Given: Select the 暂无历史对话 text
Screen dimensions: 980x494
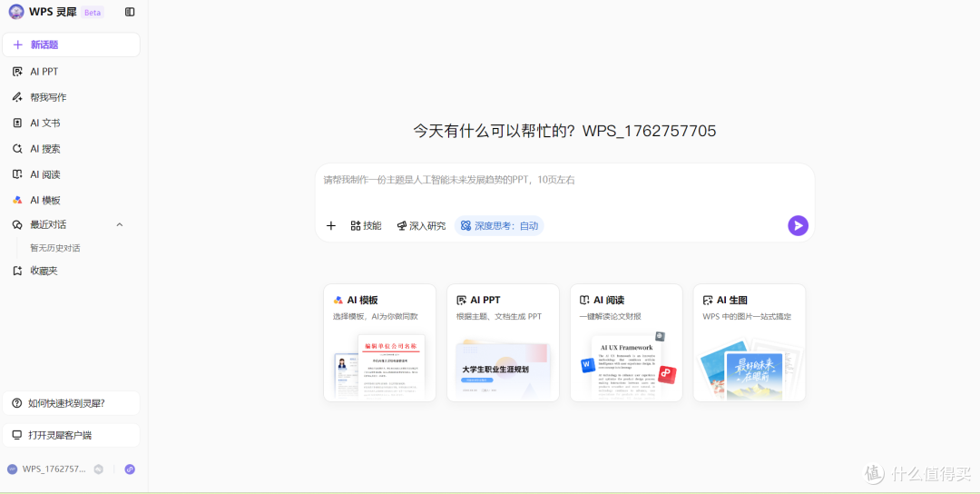Looking at the screenshot, I should [x=55, y=248].
